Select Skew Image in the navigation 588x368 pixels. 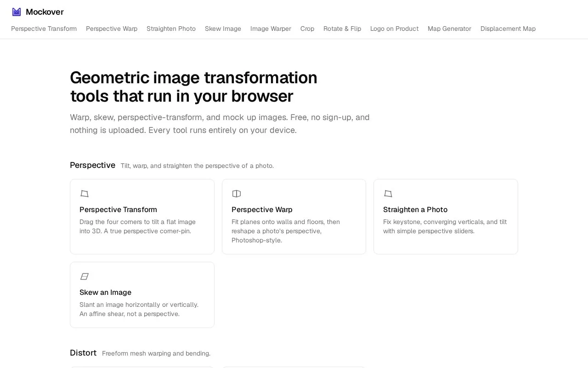click(x=223, y=29)
